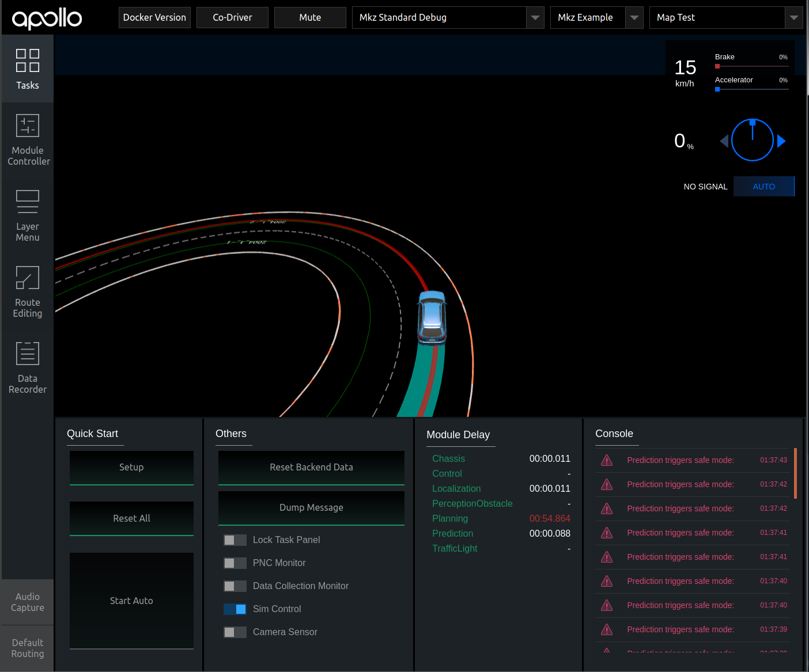Click the left turn-signal arrow icon
809x672 pixels.
pyautogui.click(x=724, y=140)
